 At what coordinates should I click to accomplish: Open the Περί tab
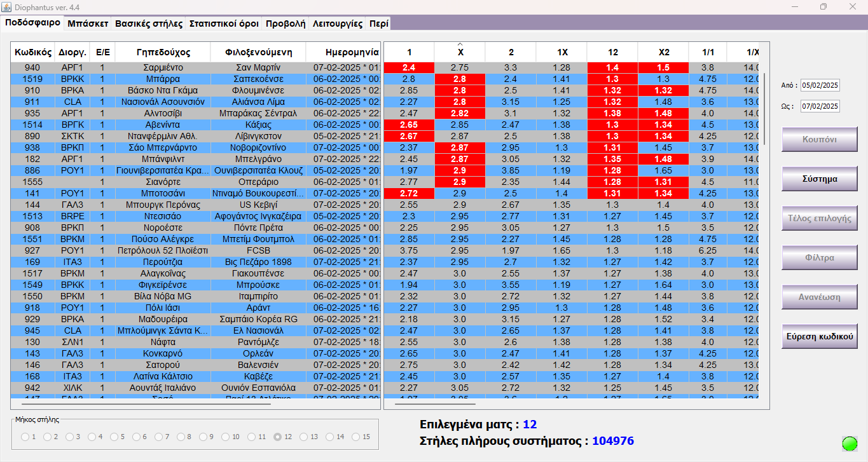point(378,24)
